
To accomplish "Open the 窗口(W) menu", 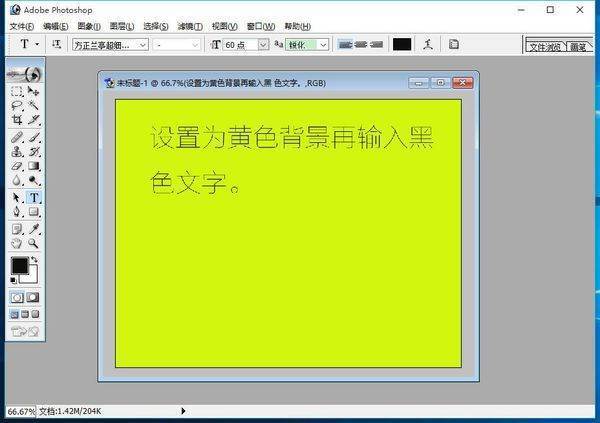I will pyautogui.click(x=261, y=26).
